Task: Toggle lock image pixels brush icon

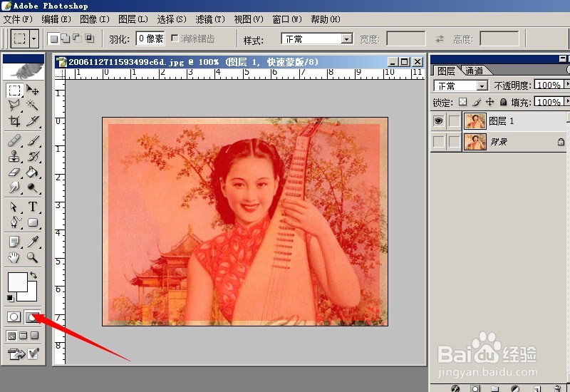Action: 477,102
